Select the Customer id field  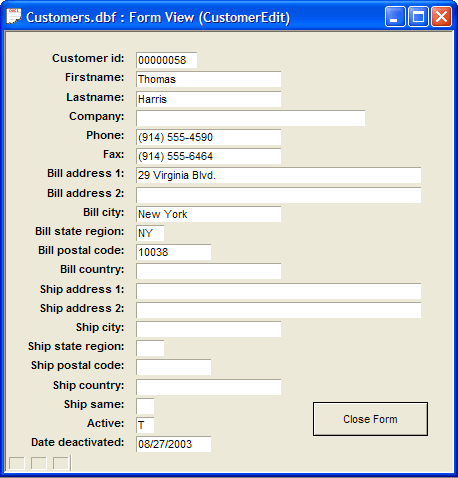pos(166,60)
